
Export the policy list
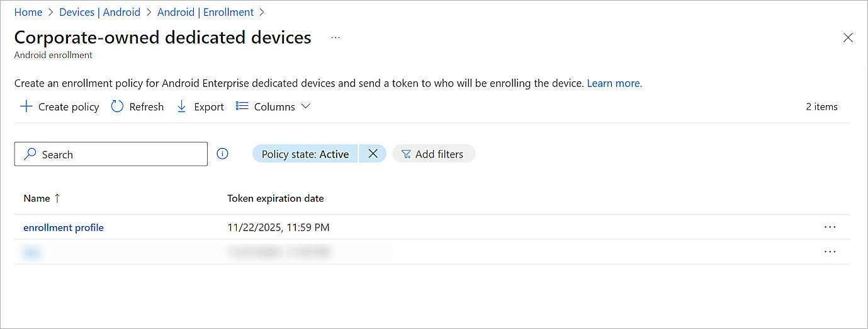pos(200,107)
